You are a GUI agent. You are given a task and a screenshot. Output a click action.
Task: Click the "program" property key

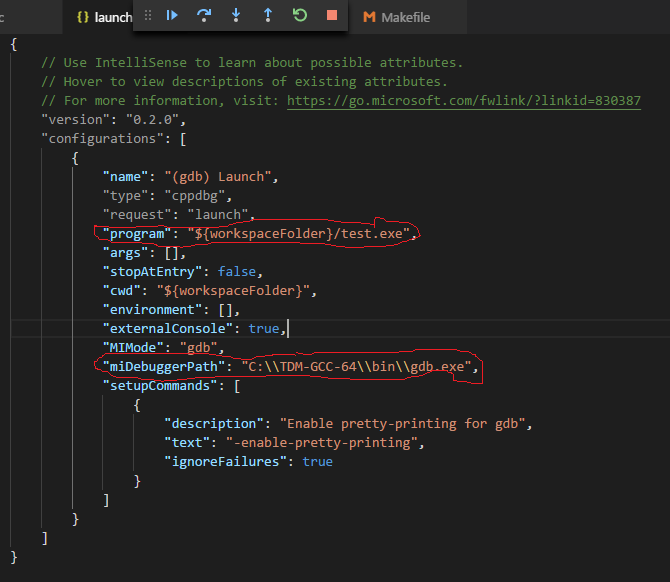(x=137, y=234)
